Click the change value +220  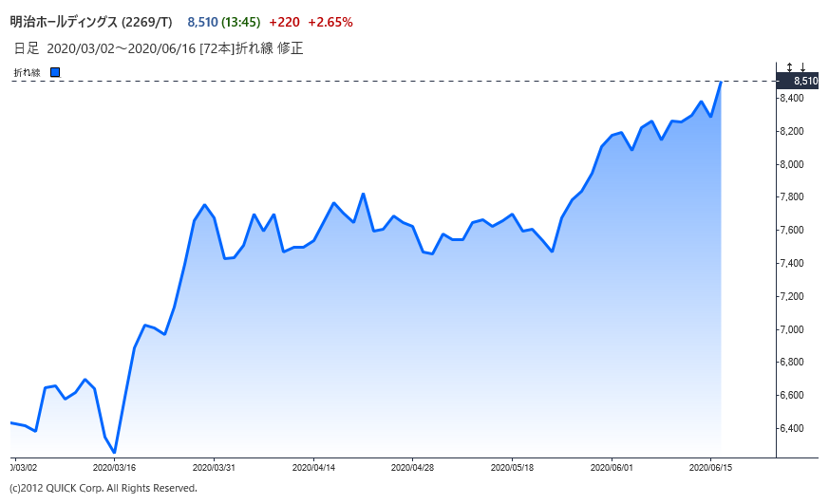285,22
